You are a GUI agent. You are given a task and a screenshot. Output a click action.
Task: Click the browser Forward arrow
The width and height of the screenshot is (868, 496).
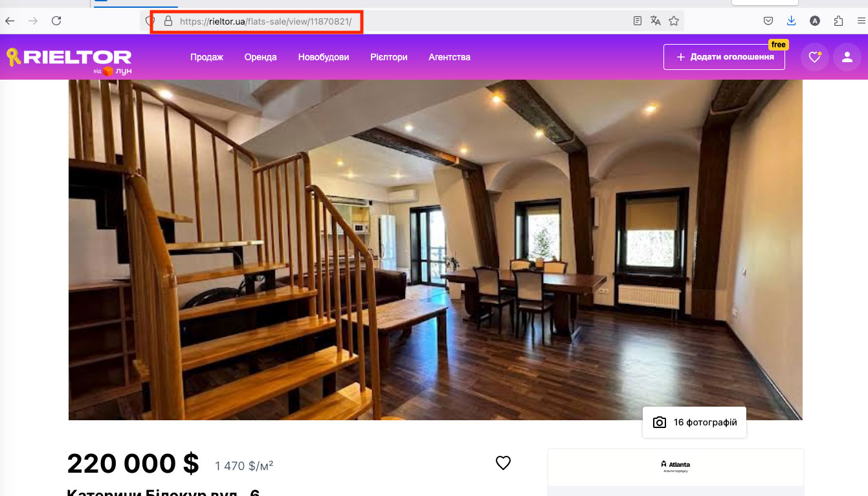(x=33, y=21)
